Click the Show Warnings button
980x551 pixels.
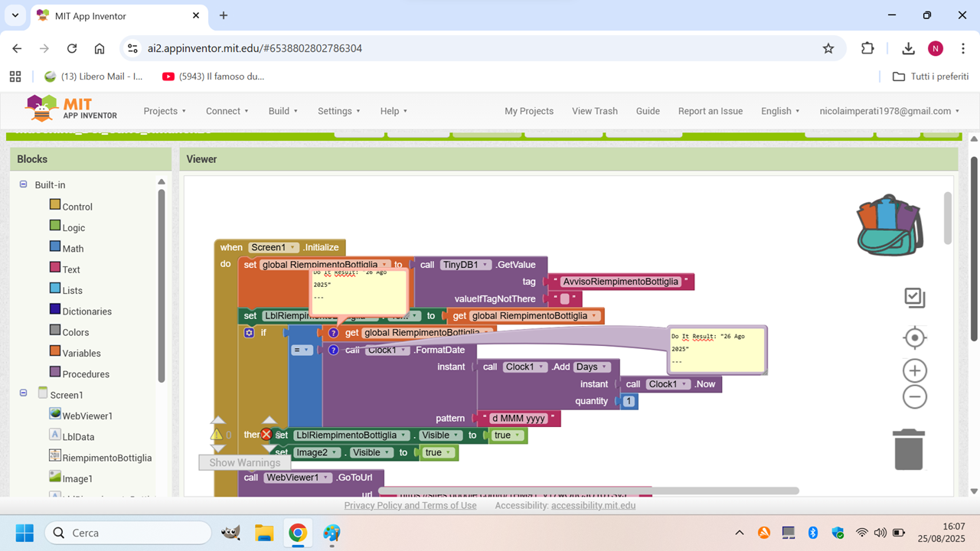(x=244, y=462)
